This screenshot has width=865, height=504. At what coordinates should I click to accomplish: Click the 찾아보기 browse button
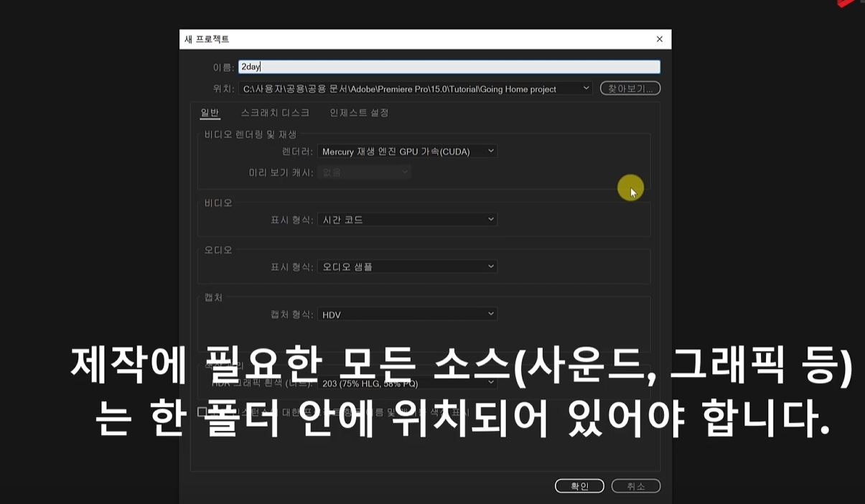630,87
